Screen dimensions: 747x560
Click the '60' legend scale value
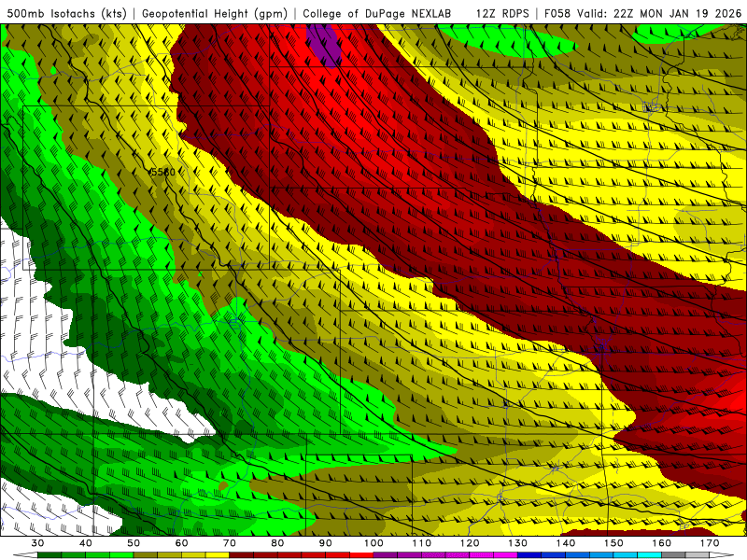click(181, 543)
